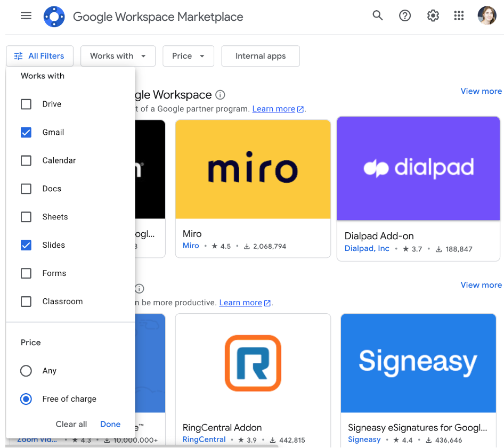The height and width of the screenshot is (448, 504).
Task: Select the Internal apps filter
Action: 261,56
